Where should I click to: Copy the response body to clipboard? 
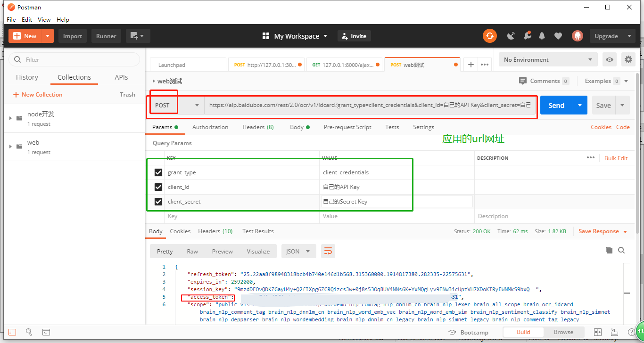coord(609,250)
